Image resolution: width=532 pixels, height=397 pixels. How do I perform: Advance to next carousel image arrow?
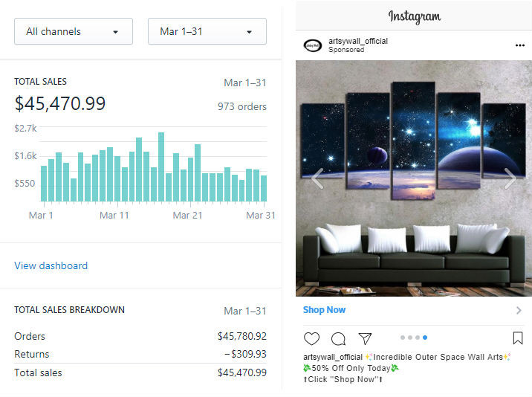click(510, 178)
